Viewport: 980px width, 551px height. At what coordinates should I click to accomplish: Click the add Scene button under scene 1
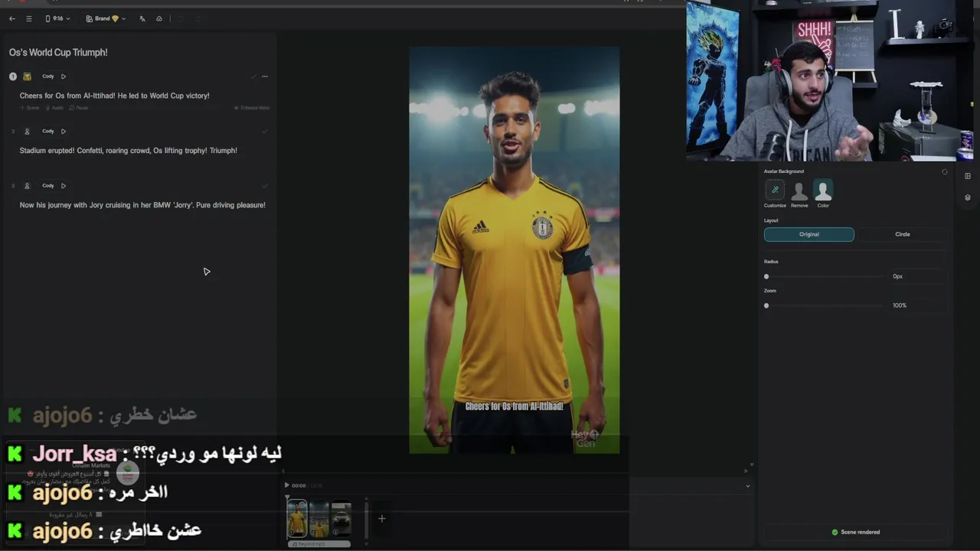(x=30, y=108)
